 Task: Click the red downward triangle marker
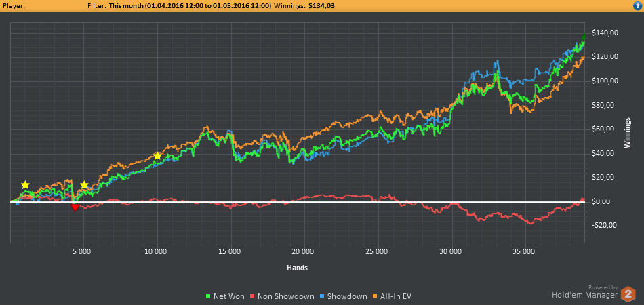point(75,208)
